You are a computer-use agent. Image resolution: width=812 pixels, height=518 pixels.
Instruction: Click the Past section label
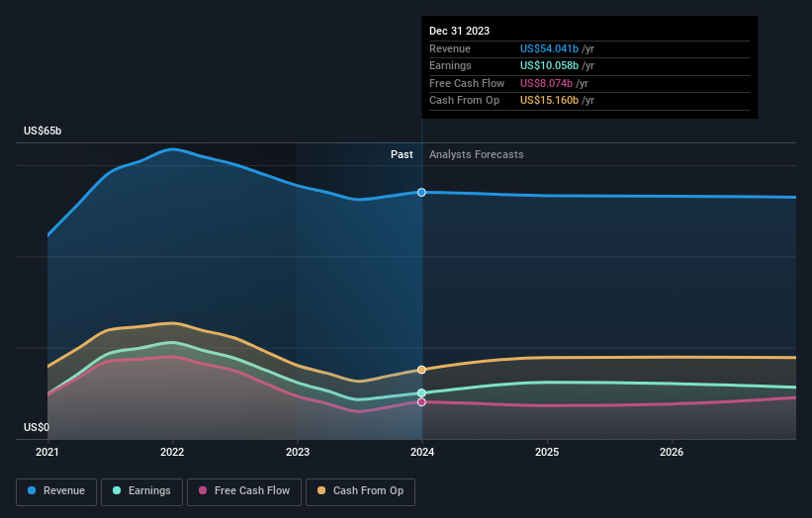click(402, 154)
